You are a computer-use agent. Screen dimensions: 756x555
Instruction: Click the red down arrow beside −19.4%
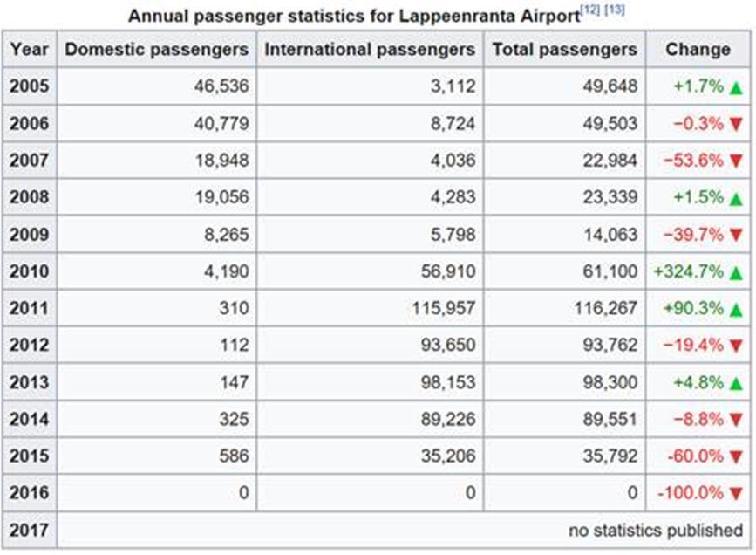[736, 346]
